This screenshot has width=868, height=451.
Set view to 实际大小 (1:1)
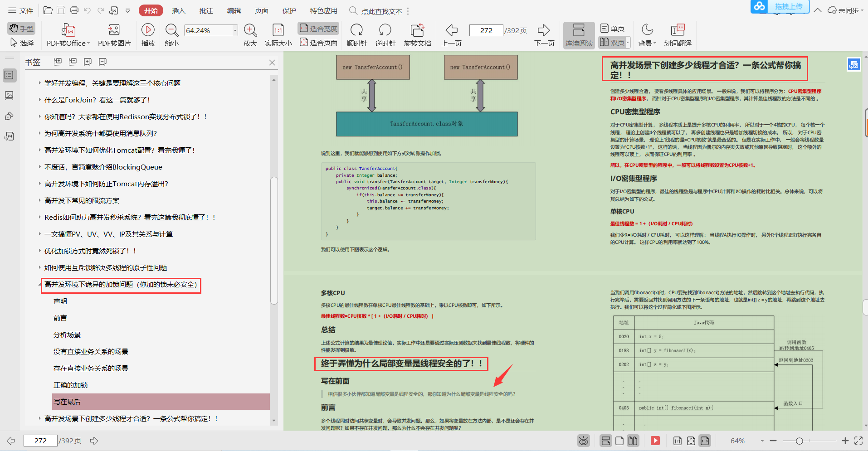pyautogui.click(x=278, y=35)
